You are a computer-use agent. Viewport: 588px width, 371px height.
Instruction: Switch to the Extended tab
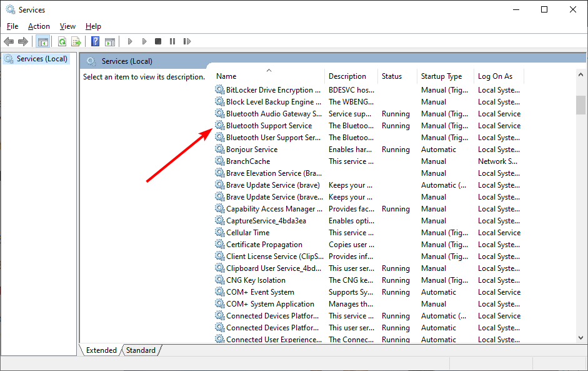click(x=101, y=350)
